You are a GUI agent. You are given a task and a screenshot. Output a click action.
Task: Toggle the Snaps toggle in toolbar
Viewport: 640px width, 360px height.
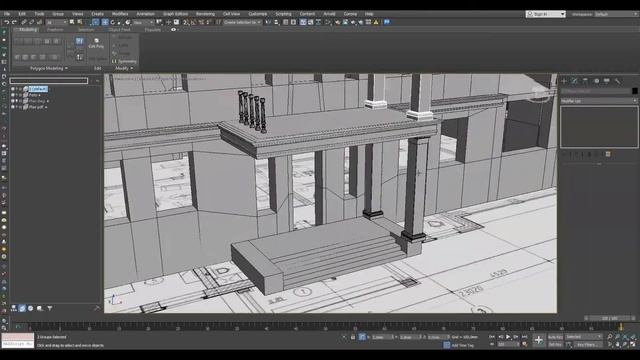click(x=186, y=22)
